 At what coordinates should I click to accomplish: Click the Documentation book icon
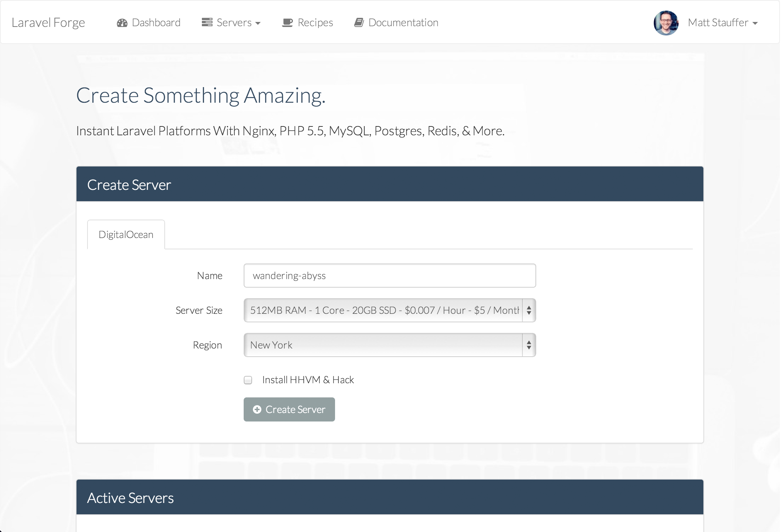359,23
